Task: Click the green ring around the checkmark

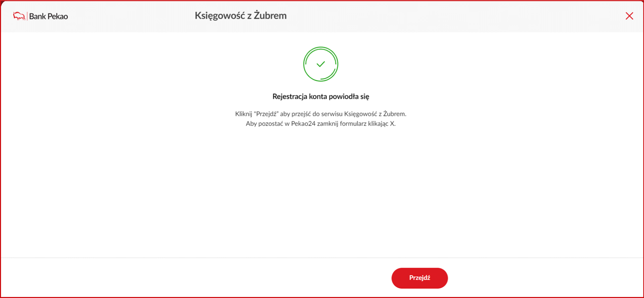Action: 321,47
